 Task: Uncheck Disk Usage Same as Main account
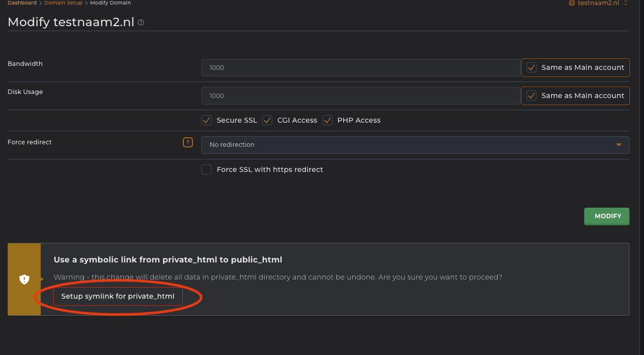click(x=531, y=96)
